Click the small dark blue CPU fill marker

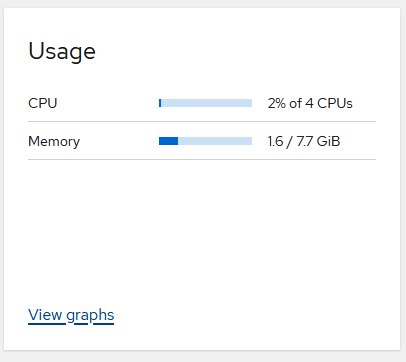[x=160, y=103]
